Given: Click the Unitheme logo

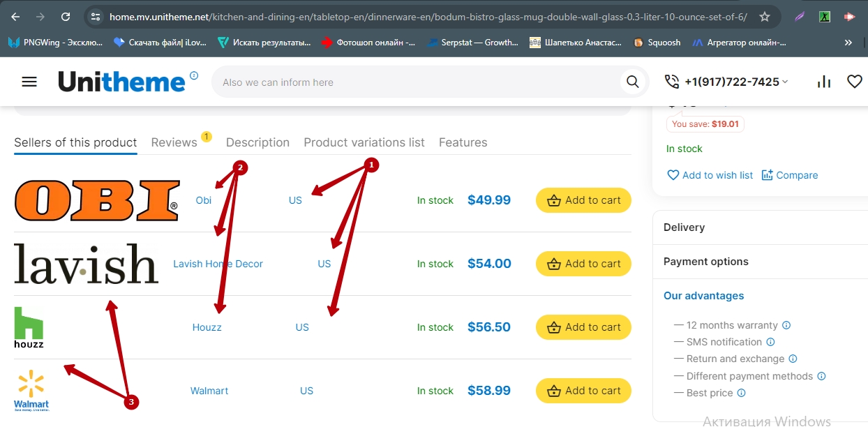Looking at the screenshot, I should [121, 82].
